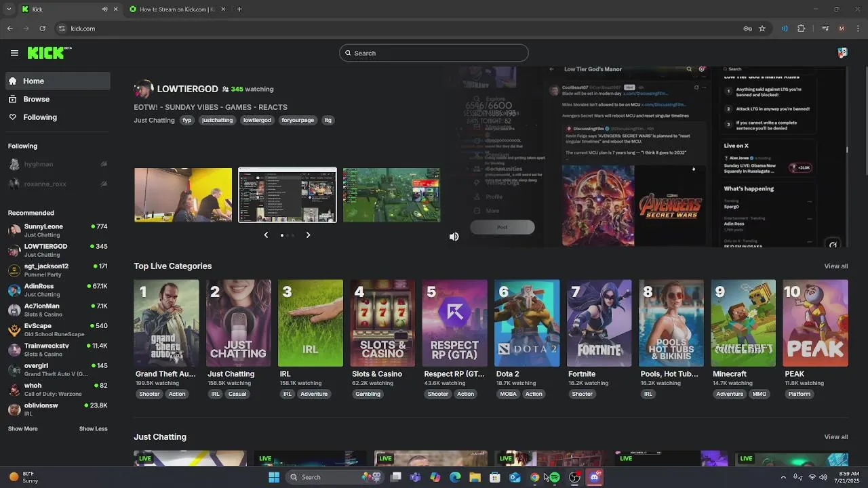868x488 pixels.
Task: Close the Kick browser tab
Action: [115, 9]
